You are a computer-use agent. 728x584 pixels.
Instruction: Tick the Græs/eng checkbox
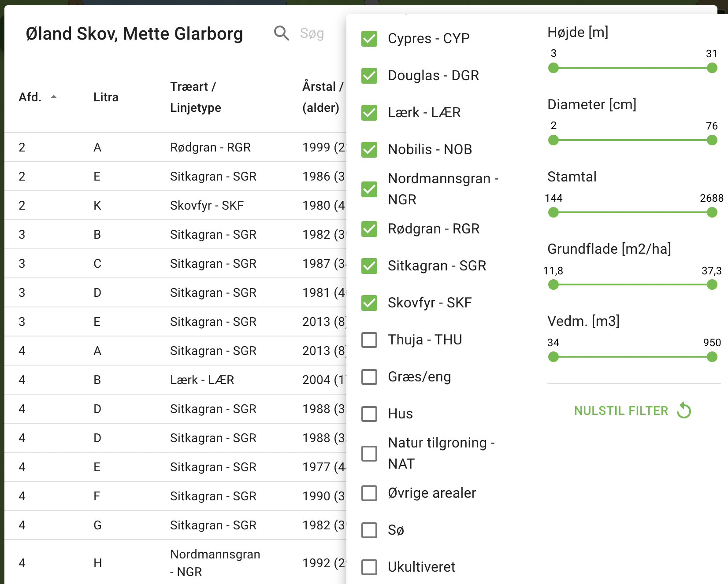click(369, 377)
